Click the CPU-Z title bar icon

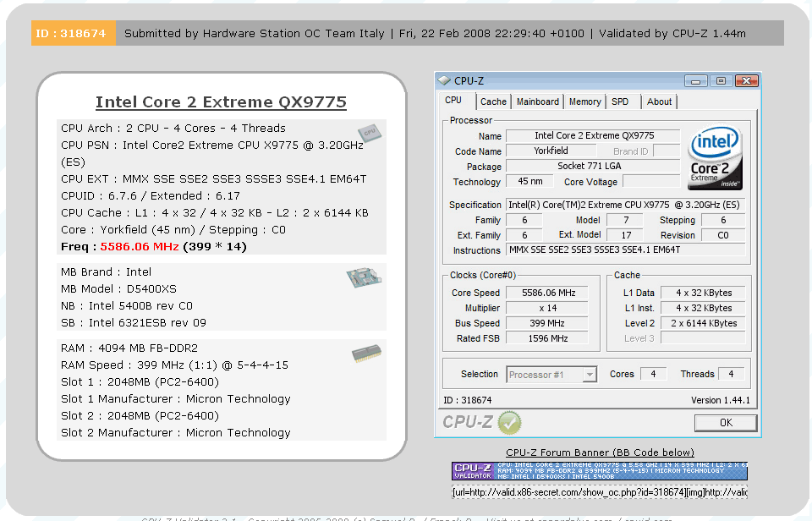point(444,80)
